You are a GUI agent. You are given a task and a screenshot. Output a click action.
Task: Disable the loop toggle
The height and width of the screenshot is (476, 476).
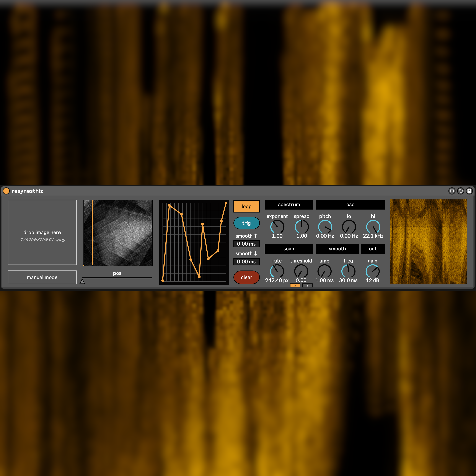pos(246,206)
